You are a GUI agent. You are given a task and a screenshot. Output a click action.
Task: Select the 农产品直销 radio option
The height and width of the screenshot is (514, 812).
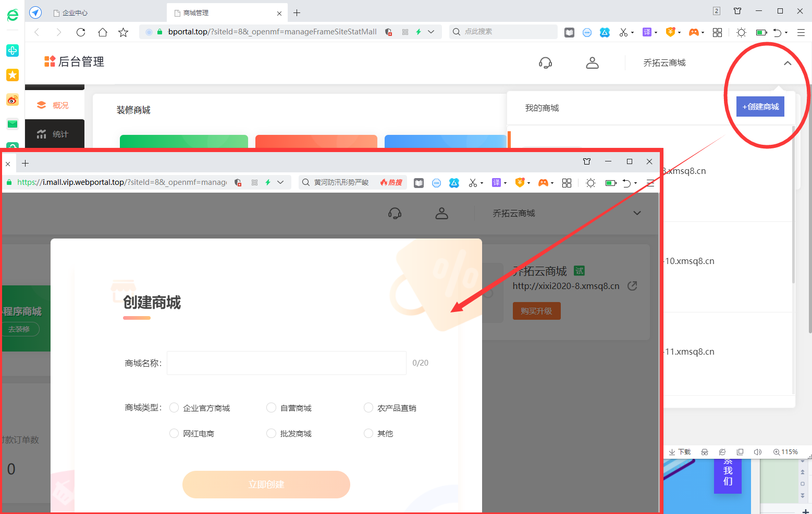coord(368,408)
